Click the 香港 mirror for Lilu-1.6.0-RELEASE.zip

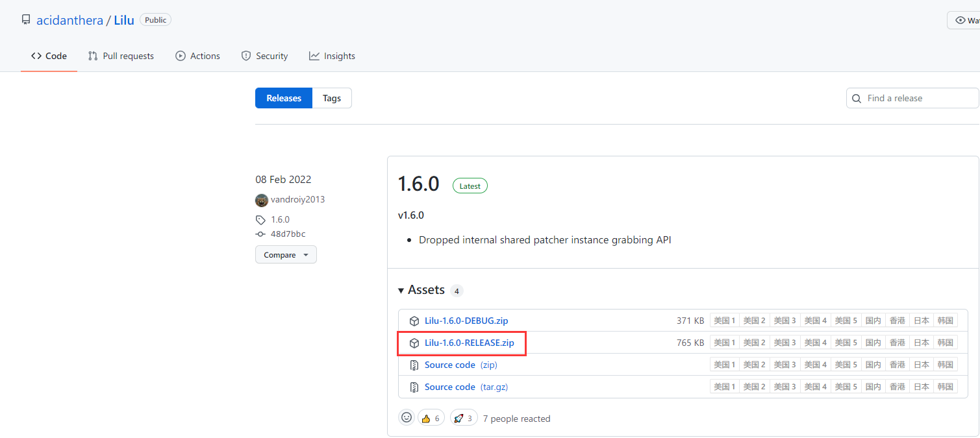click(x=897, y=343)
